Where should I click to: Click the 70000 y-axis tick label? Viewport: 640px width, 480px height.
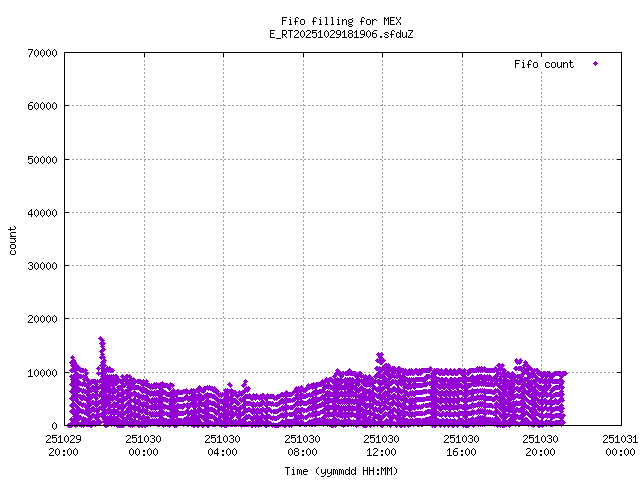(x=38, y=53)
